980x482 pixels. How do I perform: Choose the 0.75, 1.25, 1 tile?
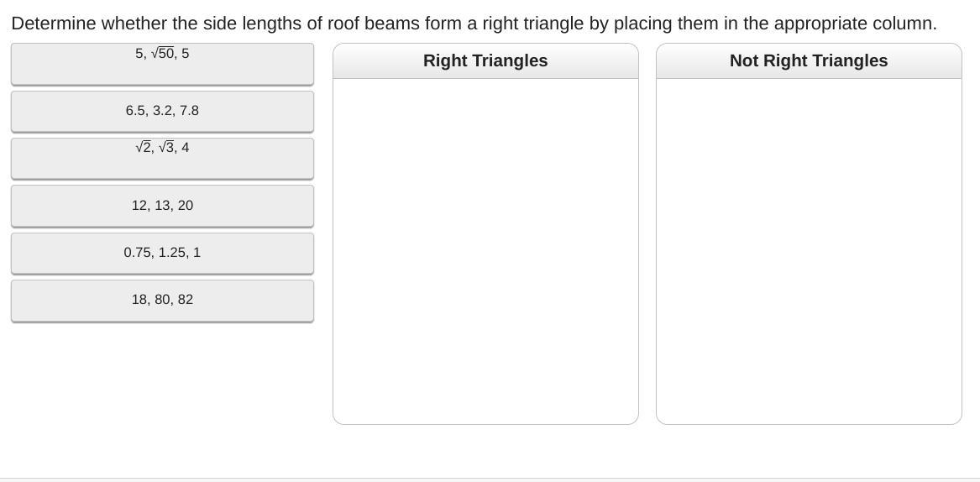pyautogui.click(x=162, y=253)
